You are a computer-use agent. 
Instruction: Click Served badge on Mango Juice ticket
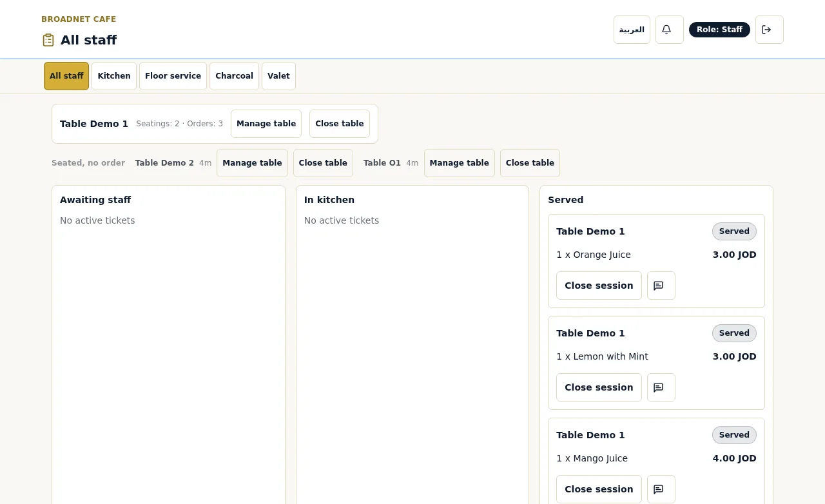734,435
